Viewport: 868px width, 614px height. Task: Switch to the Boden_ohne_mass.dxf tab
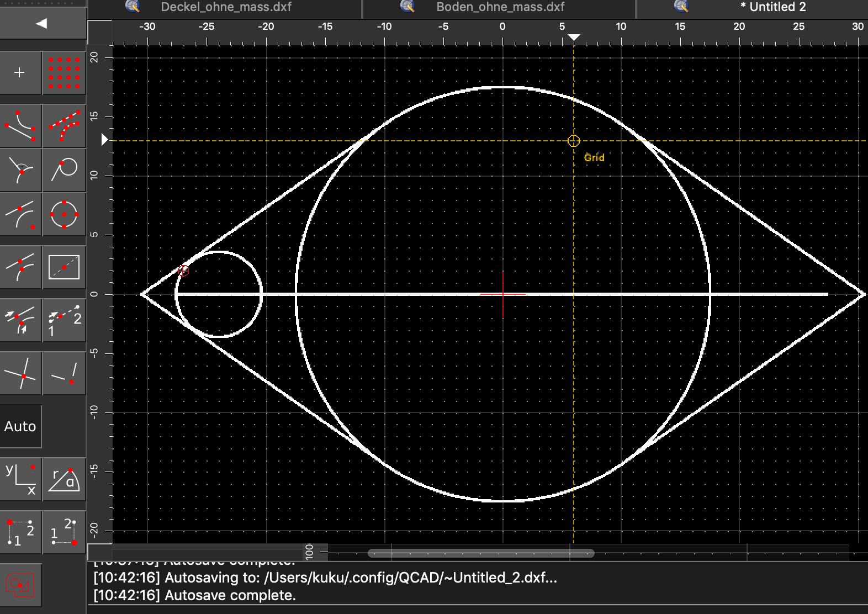[500, 7]
